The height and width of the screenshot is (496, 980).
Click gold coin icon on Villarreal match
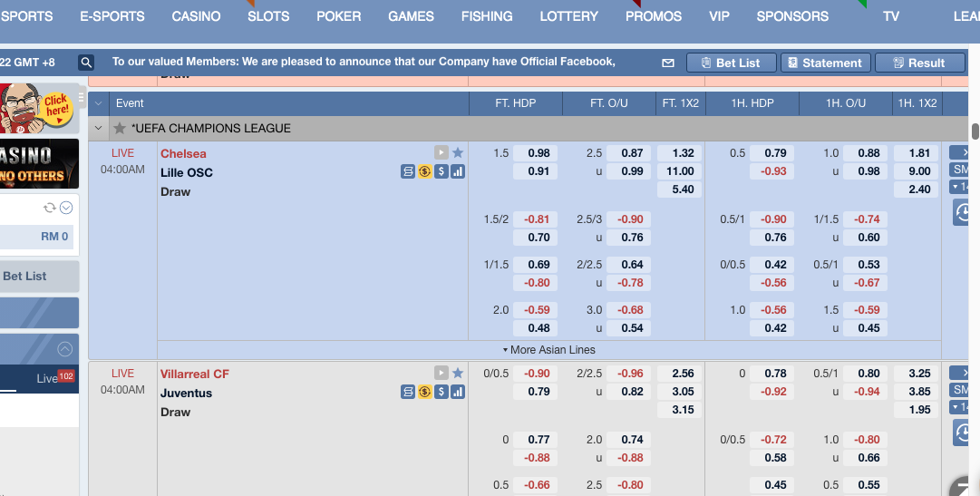point(424,392)
